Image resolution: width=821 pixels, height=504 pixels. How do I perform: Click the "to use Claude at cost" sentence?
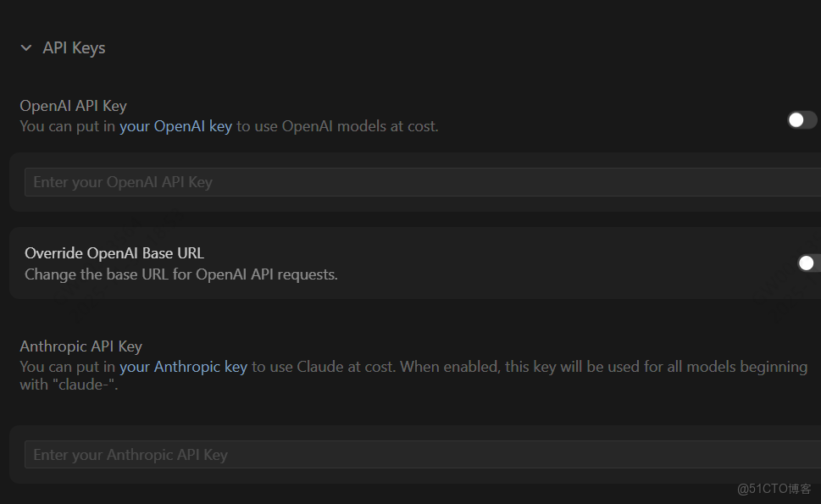[324, 367]
